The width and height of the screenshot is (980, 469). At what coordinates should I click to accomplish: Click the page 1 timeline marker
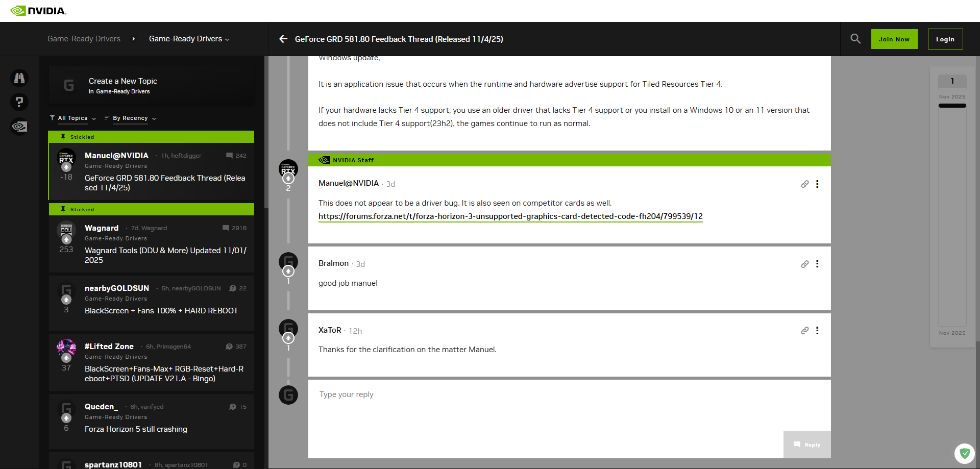(952, 81)
